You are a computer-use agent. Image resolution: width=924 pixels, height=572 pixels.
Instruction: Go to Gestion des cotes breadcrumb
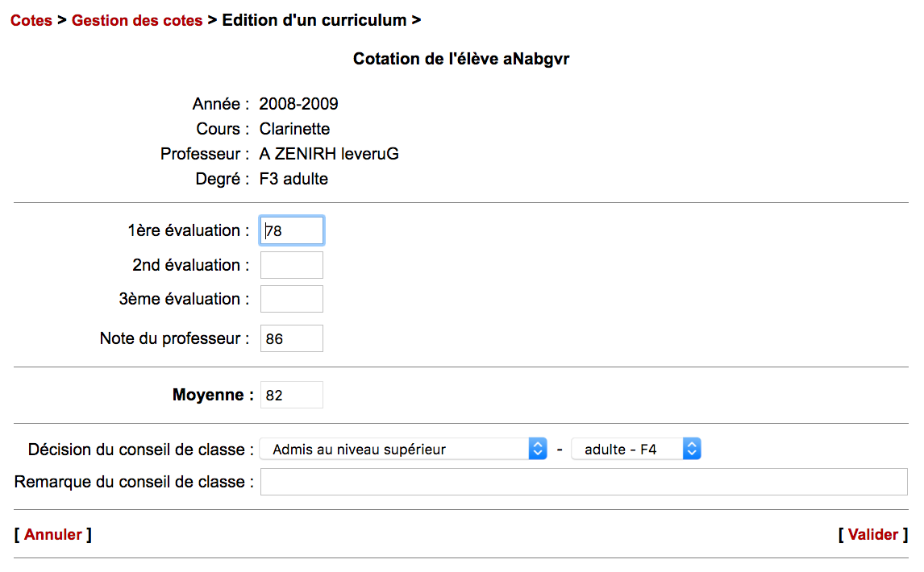[x=137, y=20]
